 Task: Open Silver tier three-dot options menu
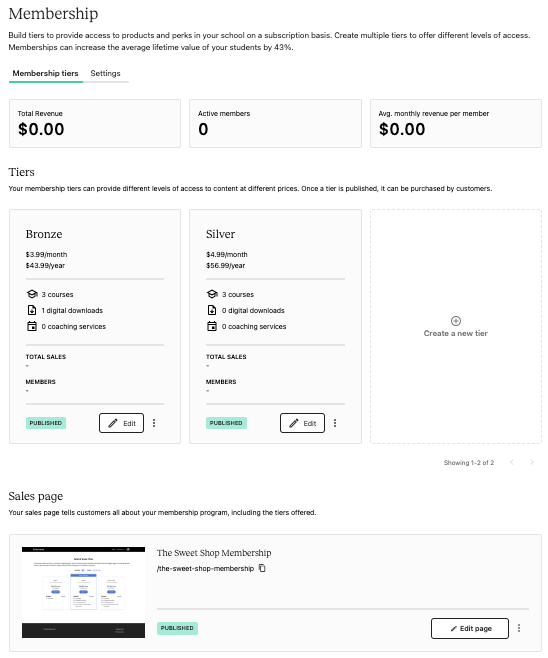[335, 423]
